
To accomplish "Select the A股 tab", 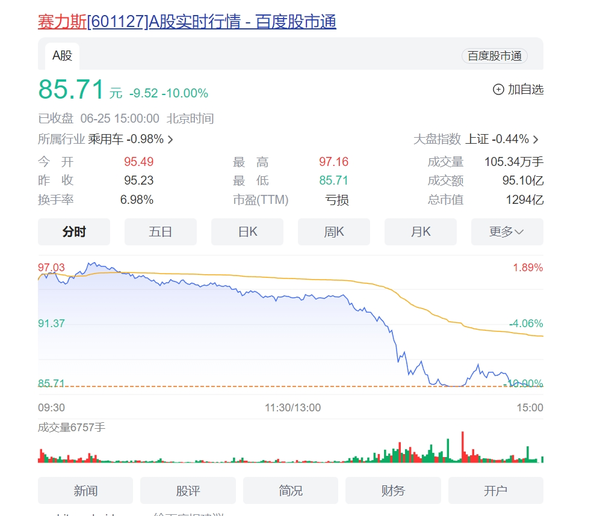I will (62, 56).
